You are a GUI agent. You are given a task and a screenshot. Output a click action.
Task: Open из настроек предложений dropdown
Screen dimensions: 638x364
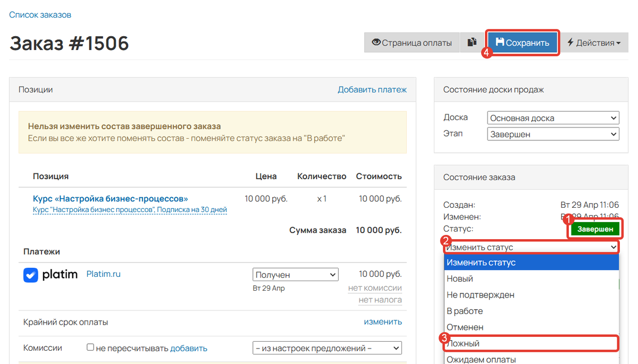(327, 349)
